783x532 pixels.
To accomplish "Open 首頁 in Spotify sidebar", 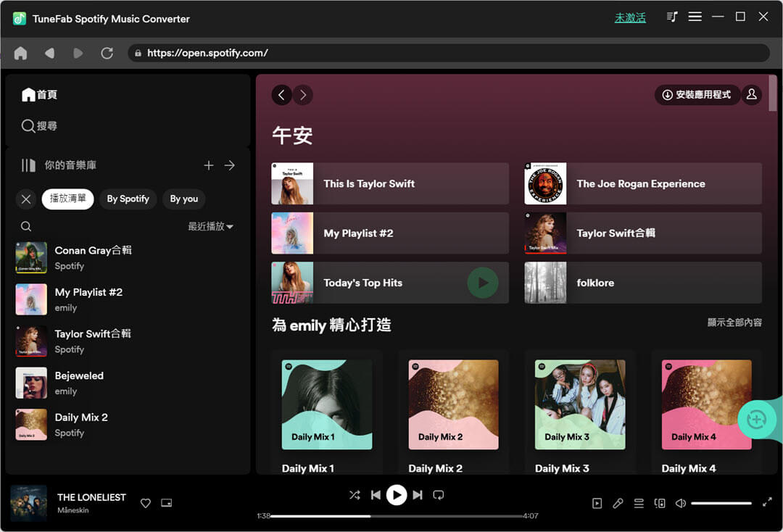I will 39,94.
